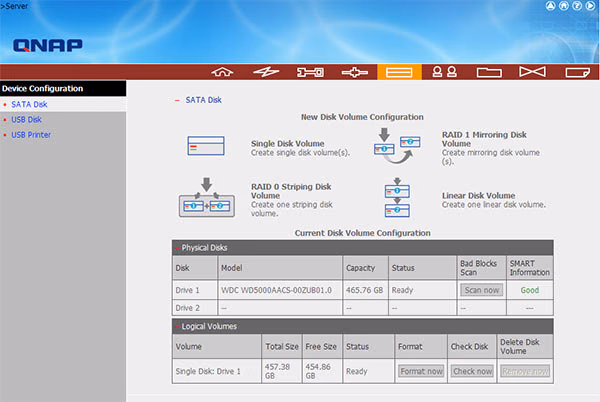The width and height of the screenshot is (600, 402).
Task: Click New Disk Volume Configuration heading
Action: 362,117
